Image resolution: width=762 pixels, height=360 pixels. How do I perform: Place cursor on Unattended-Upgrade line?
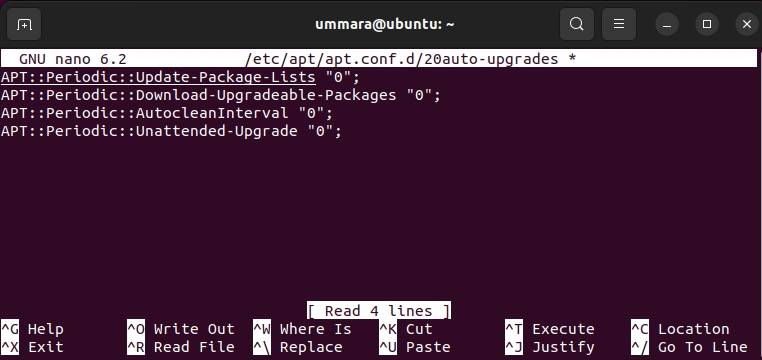(x=171, y=131)
